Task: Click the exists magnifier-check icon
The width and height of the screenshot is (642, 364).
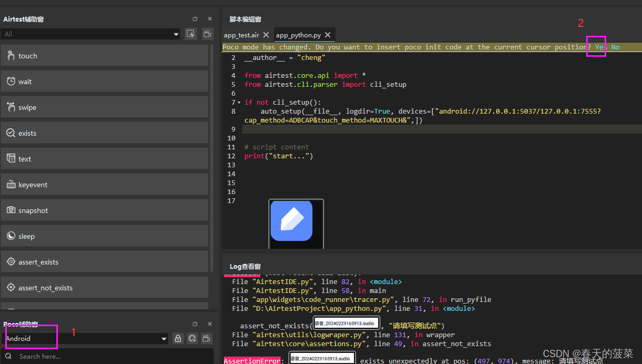Action: coord(11,133)
